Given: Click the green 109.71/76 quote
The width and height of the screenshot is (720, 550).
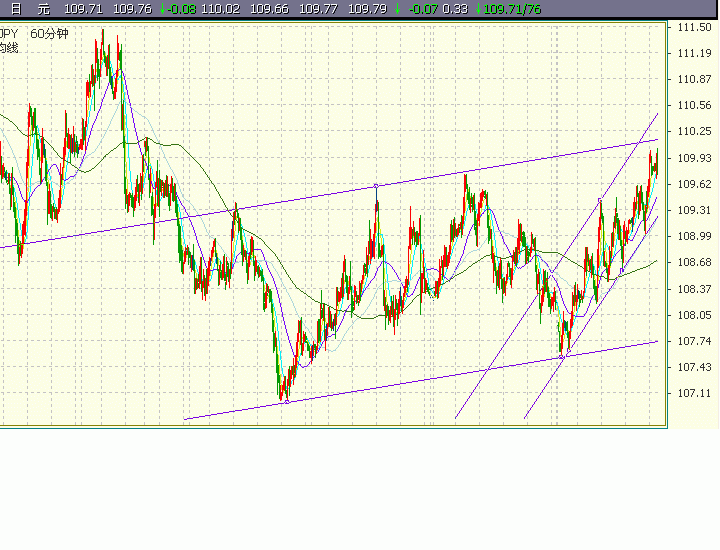Looking at the screenshot, I should pyautogui.click(x=512, y=9).
